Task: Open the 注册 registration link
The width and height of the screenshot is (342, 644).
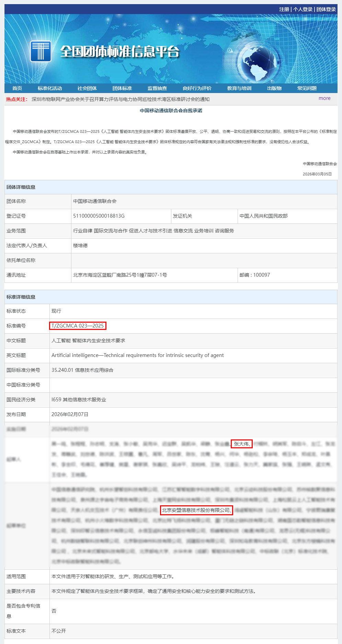Action: (x=284, y=9)
